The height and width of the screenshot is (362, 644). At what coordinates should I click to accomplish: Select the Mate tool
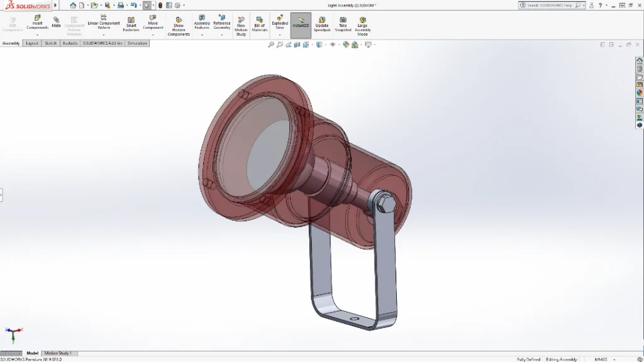tap(56, 22)
